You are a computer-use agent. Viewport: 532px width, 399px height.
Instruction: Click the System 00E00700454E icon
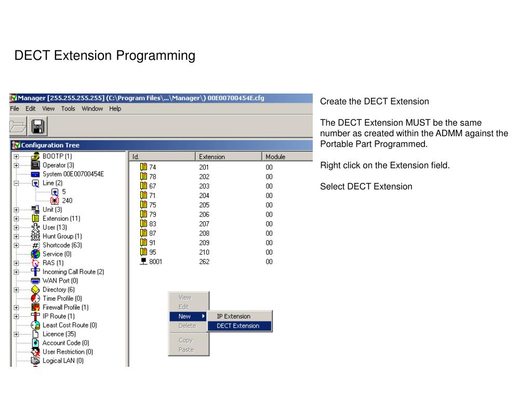coord(35,175)
